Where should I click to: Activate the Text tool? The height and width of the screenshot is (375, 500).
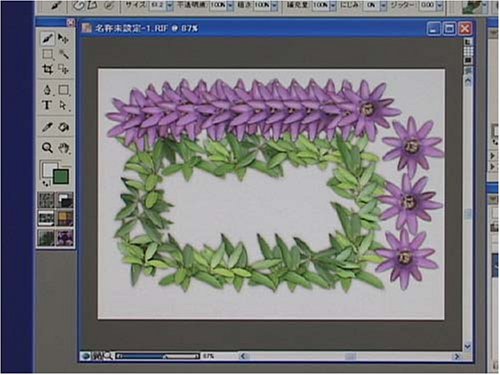coord(47,105)
